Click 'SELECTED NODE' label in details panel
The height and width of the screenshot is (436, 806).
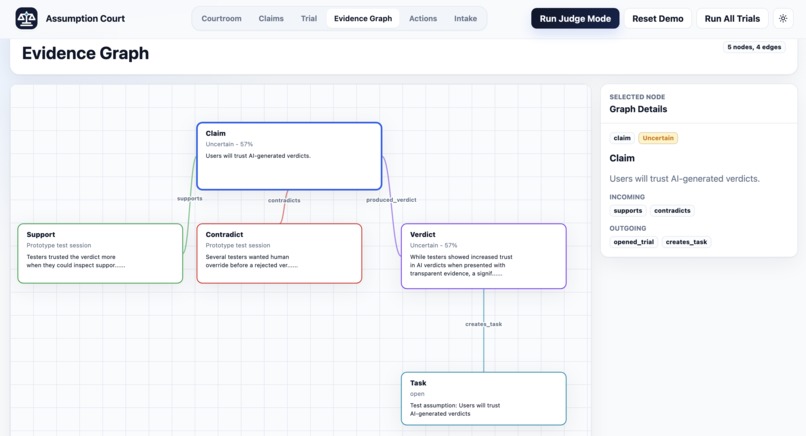[x=637, y=97]
